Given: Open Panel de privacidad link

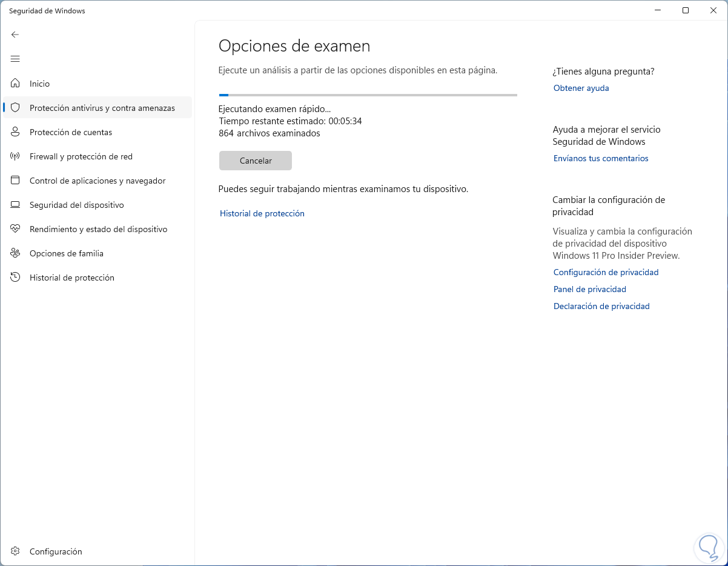Looking at the screenshot, I should click(590, 289).
